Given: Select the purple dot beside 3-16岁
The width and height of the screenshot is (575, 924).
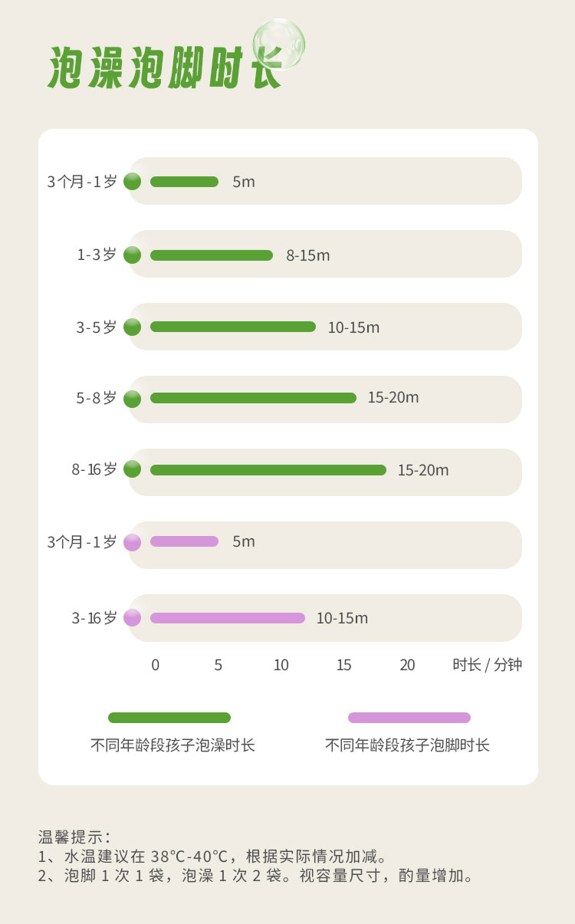Looking at the screenshot, I should 133,617.
